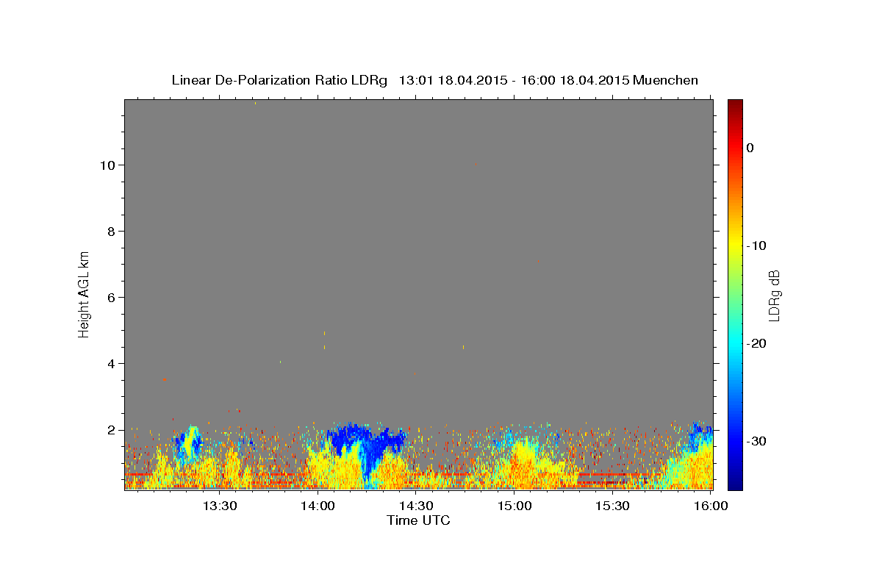This screenshot has width=882, height=588.
Task: Click the 15:00 time tick label
Action: point(514,506)
